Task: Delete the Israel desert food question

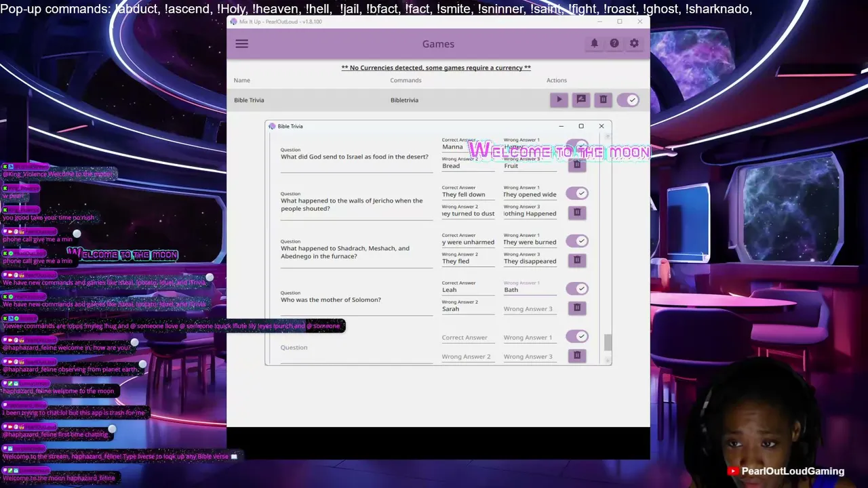Action: click(577, 165)
